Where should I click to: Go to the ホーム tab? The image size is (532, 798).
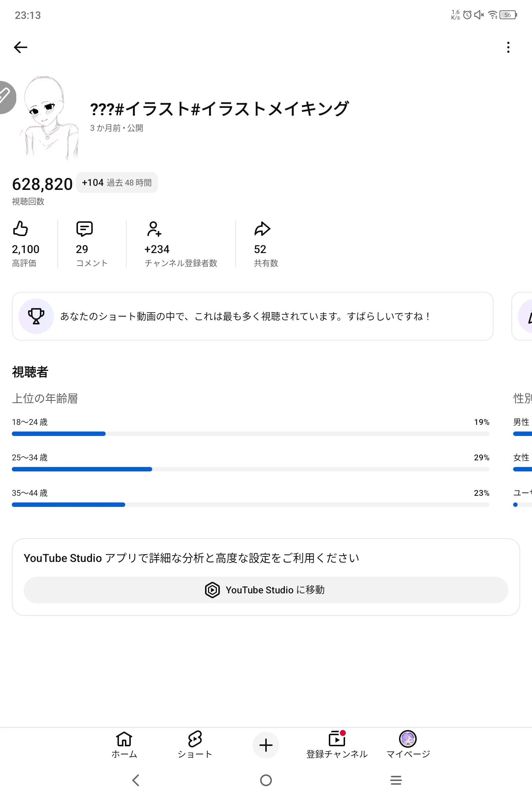coord(124,745)
